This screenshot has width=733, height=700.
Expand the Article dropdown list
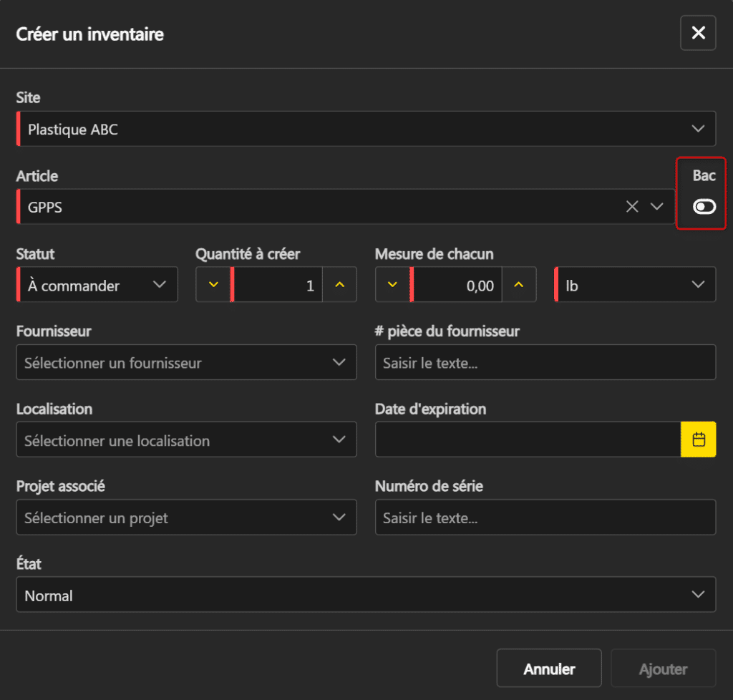[656, 207]
